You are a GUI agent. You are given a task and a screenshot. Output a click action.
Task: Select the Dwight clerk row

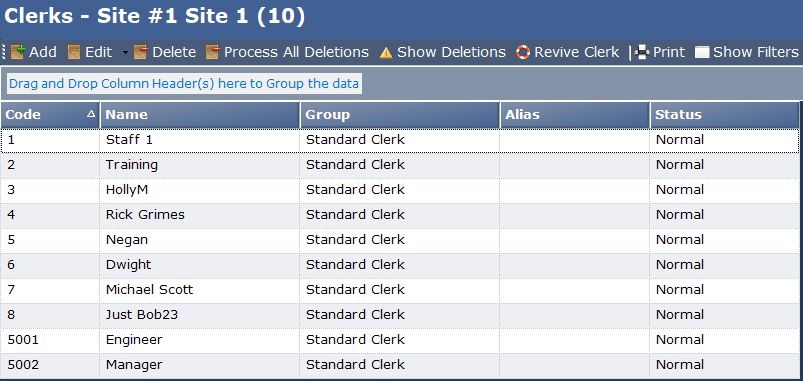pos(399,265)
